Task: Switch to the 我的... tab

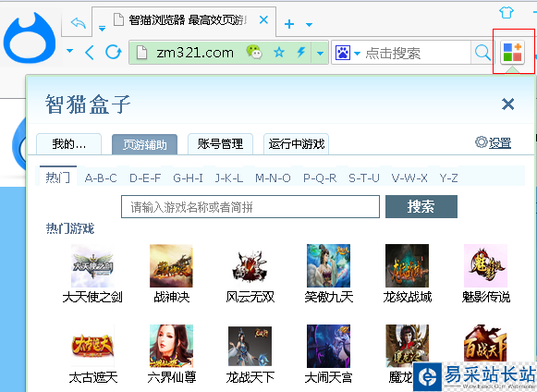Action: [68, 144]
